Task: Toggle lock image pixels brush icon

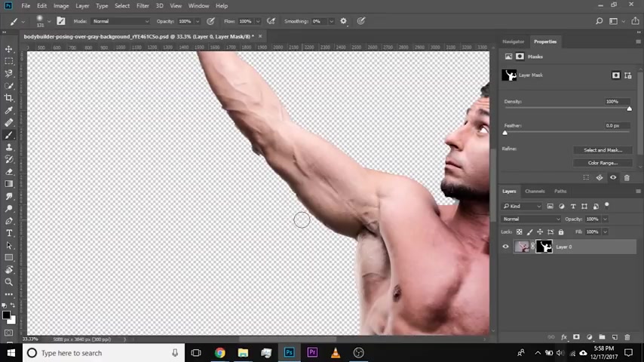Action: pos(530,232)
